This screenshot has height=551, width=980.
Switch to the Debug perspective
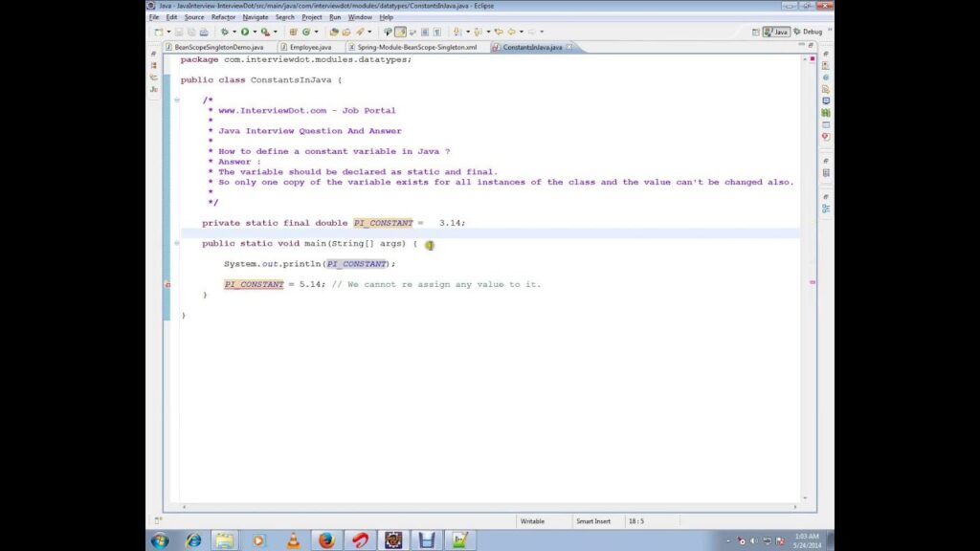coord(808,32)
